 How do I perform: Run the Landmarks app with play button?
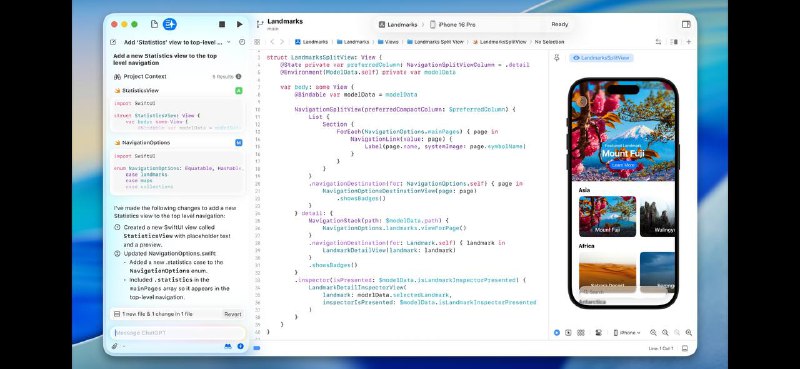click(x=239, y=24)
